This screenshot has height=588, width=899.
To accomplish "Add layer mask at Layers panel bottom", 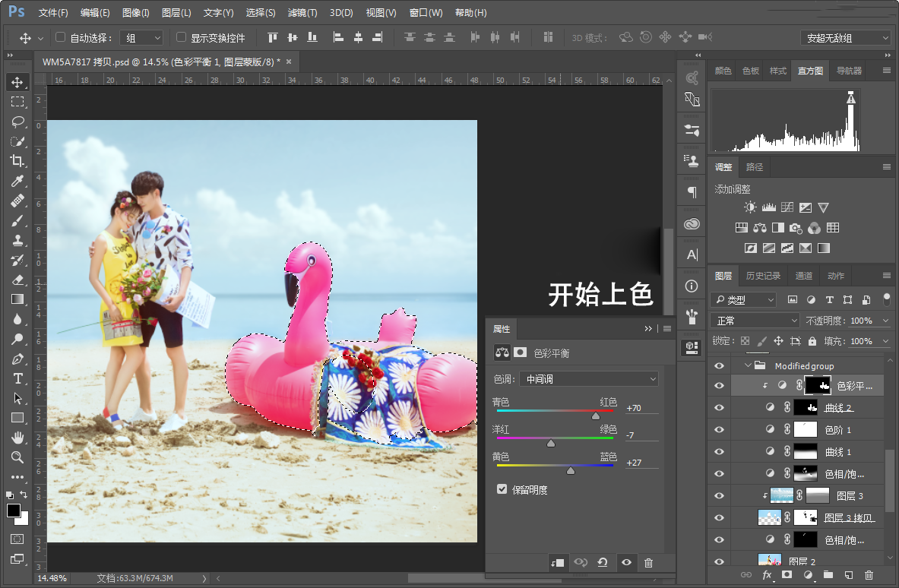I will pyautogui.click(x=787, y=575).
